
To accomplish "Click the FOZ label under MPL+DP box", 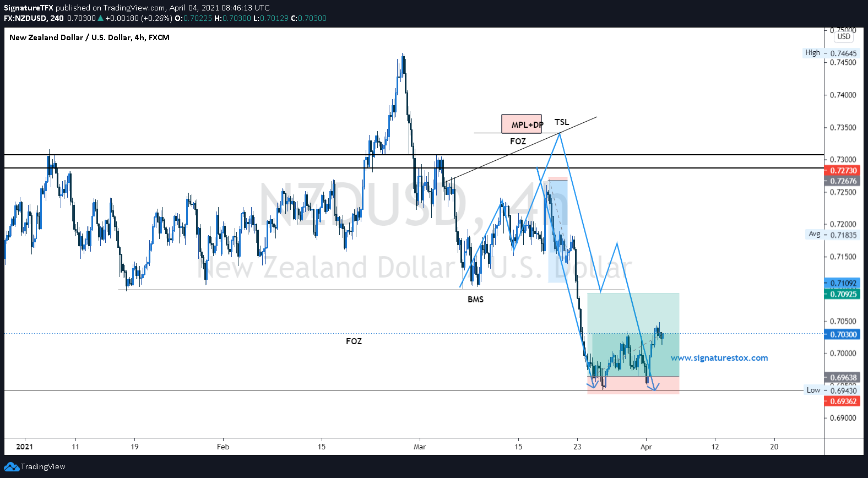I will point(518,142).
